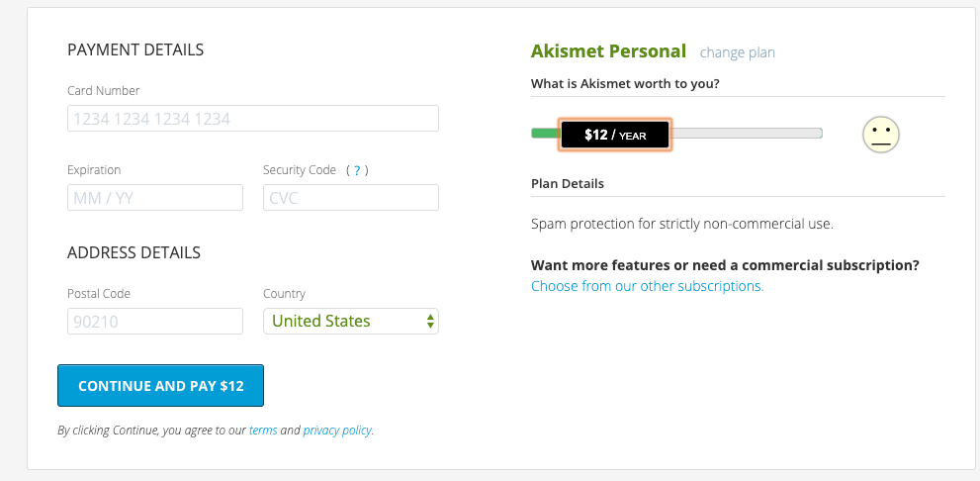
Task: Click the Card Number label text
Action: 103,91
